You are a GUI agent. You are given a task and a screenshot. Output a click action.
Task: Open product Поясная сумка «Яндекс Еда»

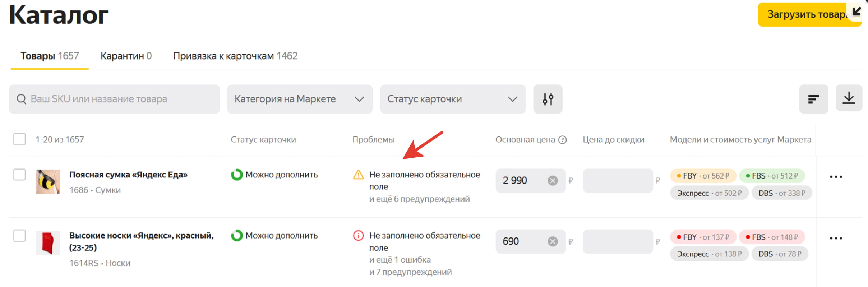pos(128,175)
